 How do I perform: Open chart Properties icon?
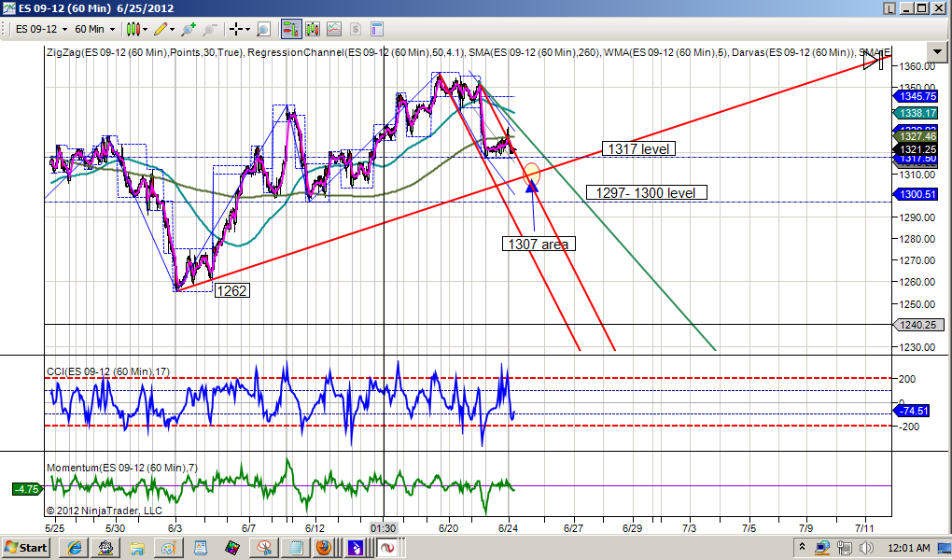[x=376, y=29]
